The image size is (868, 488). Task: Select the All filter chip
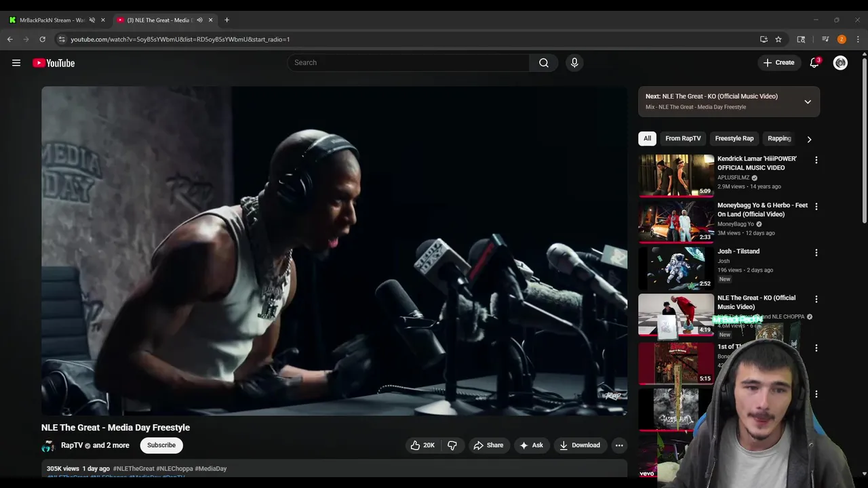647,138
